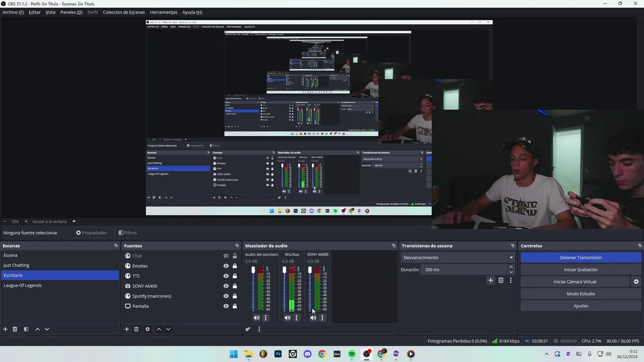644x362 pixels.
Task: Open Archivo menu
Action: (13, 12)
